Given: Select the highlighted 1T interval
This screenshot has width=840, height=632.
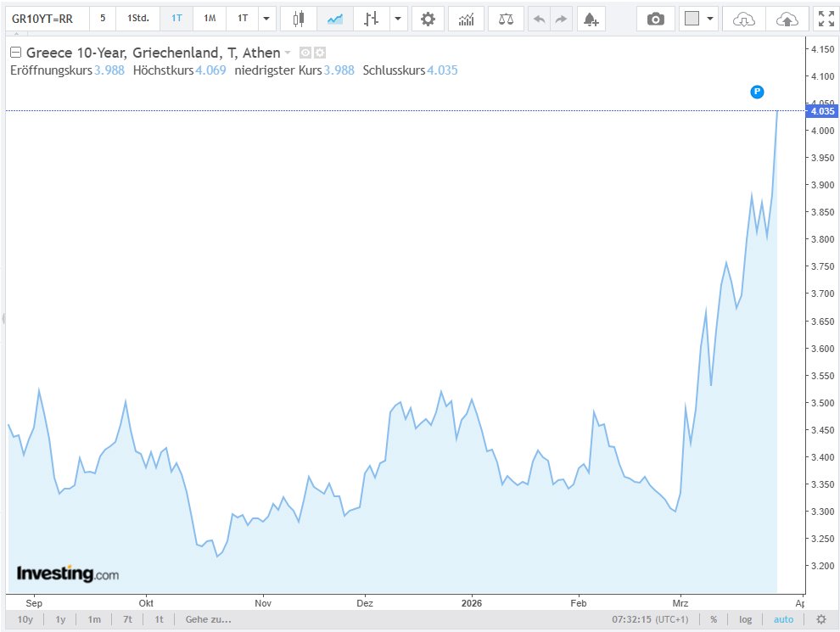Looking at the screenshot, I should point(176,19).
